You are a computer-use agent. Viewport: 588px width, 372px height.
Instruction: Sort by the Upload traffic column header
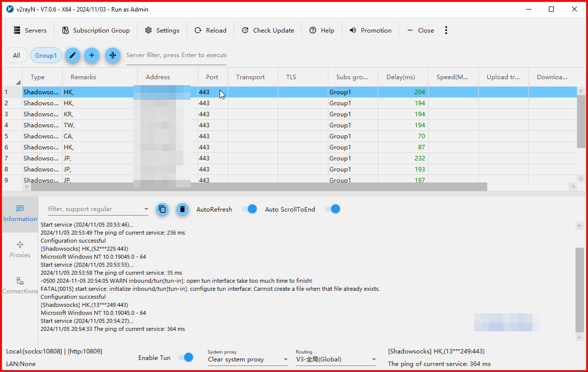click(x=504, y=77)
